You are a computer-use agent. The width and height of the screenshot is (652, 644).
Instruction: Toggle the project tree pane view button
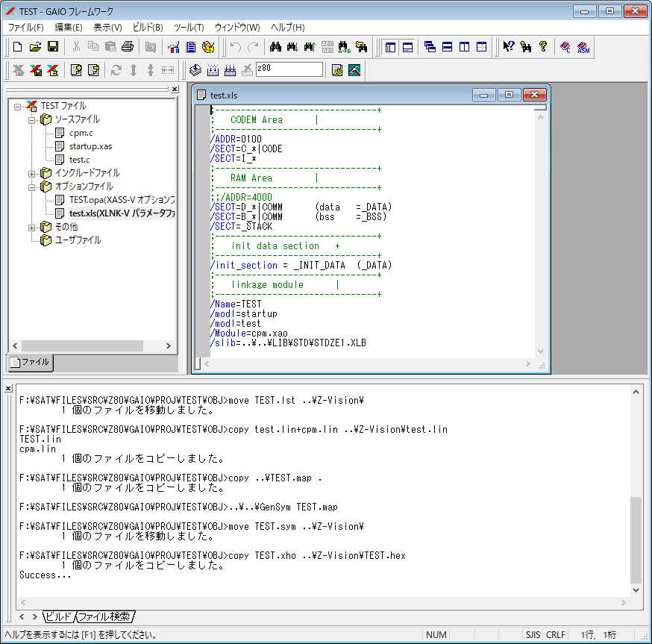pyautogui.click(x=390, y=47)
